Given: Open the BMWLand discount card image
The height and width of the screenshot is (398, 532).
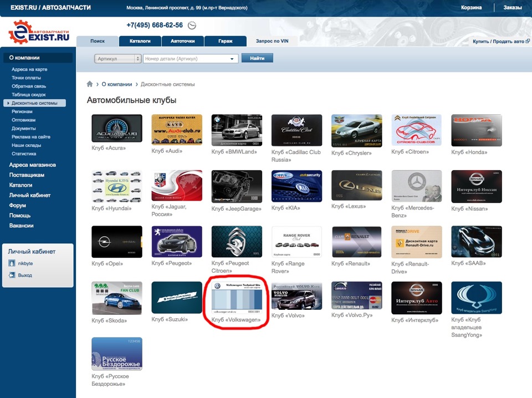Looking at the screenshot, I should coord(237,130).
